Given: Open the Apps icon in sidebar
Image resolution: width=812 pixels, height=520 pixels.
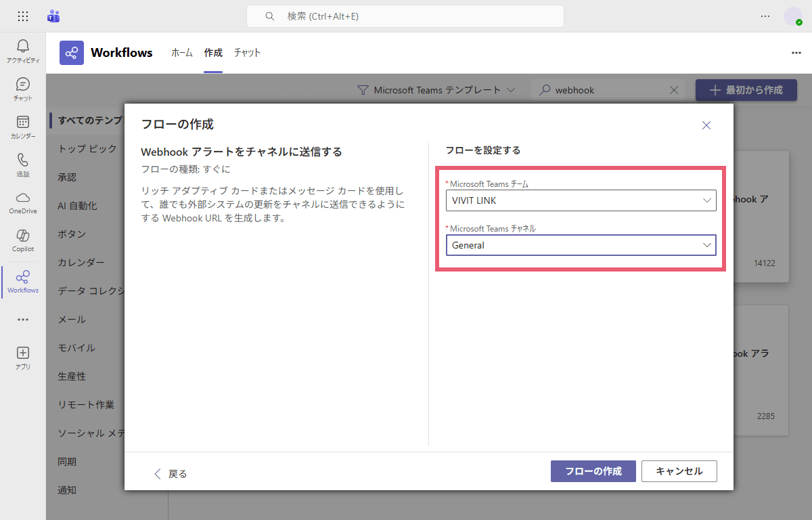Looking at the screenshot, I should coord(23,357).
